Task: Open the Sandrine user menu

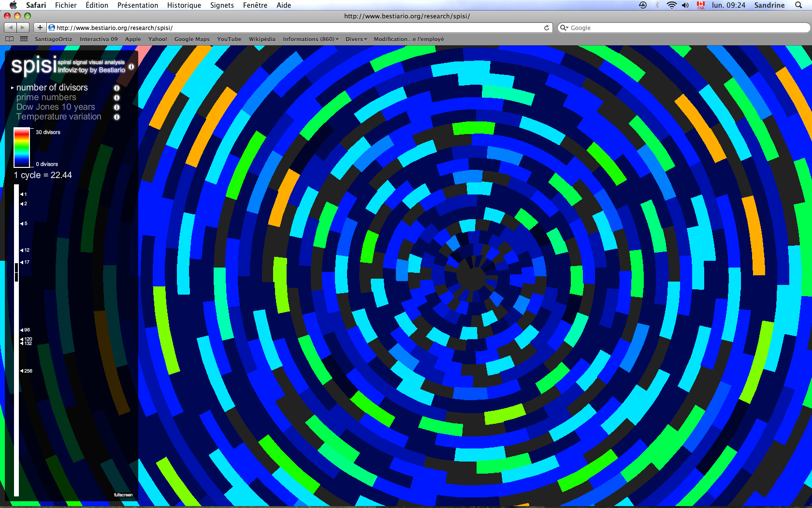Action: (769, 5)
